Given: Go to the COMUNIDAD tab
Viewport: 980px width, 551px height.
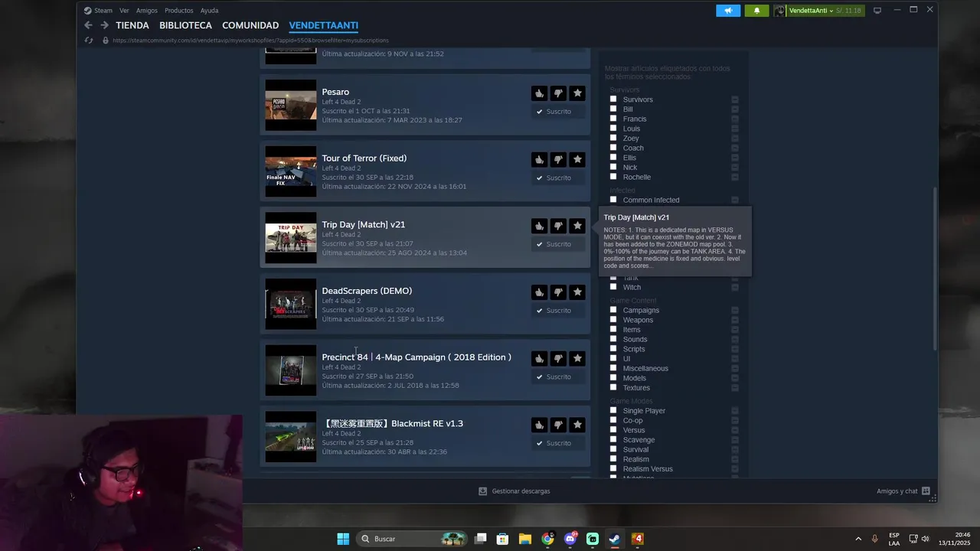Looking at the screenshot, I should coord(250,25).
